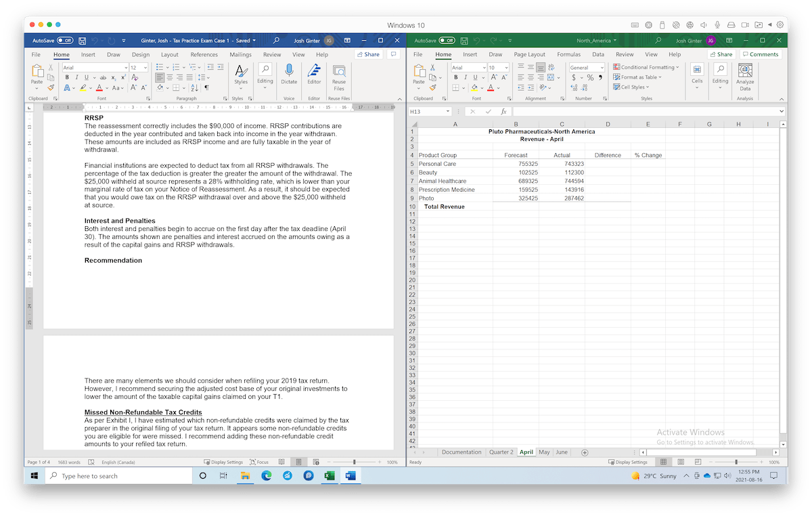Open the Page Layout tab in Excel
Viewport: 812px width, 516px height.
click(x=529, y=55)
